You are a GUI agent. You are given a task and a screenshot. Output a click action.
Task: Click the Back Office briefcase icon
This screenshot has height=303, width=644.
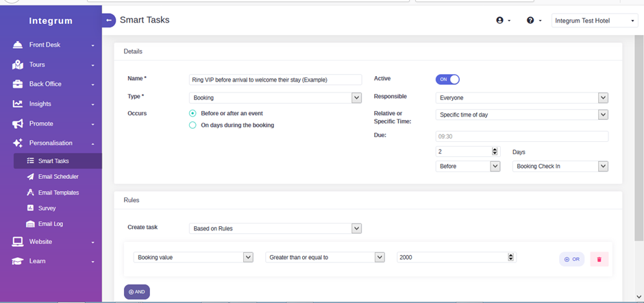click(18, 84)
